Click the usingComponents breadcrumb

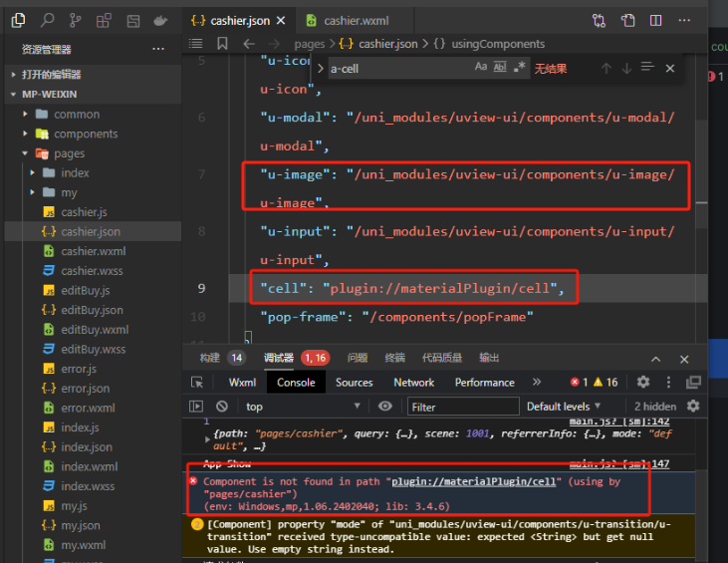tap(498, 44)
